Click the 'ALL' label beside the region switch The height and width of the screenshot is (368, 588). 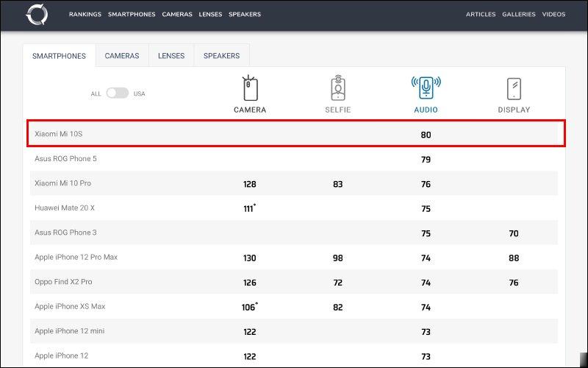[x=96, y=93]
